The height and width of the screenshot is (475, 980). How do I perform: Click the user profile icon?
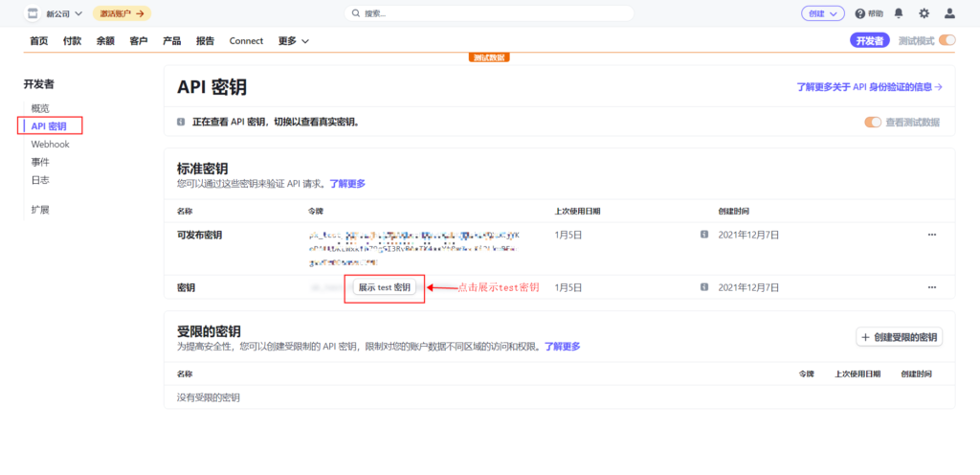[949, 13]
